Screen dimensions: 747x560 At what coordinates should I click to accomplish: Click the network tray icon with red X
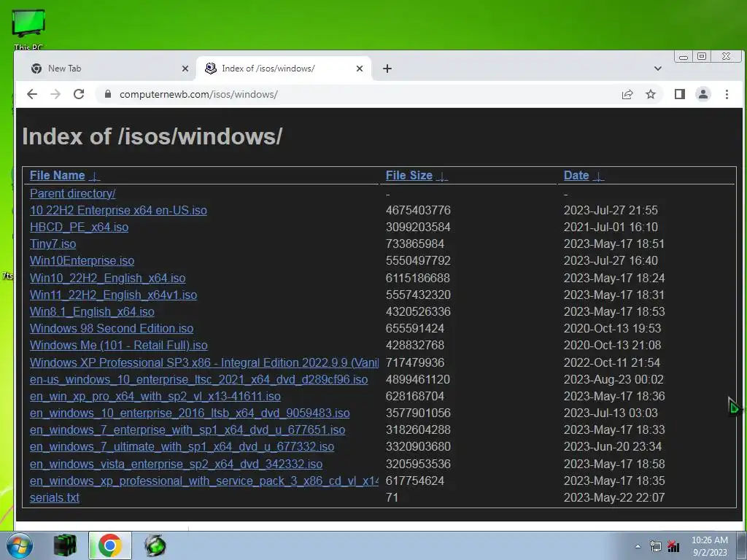pyautogui.click(x=673, y=546)
